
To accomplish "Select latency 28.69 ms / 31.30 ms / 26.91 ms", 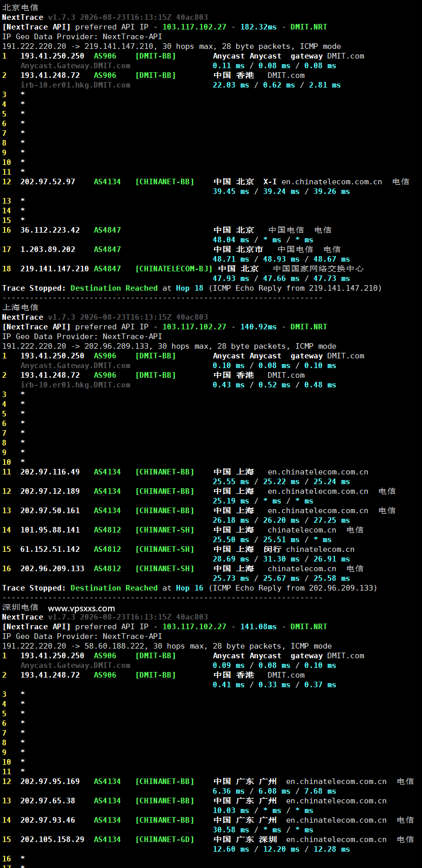I will coord(282,559).
